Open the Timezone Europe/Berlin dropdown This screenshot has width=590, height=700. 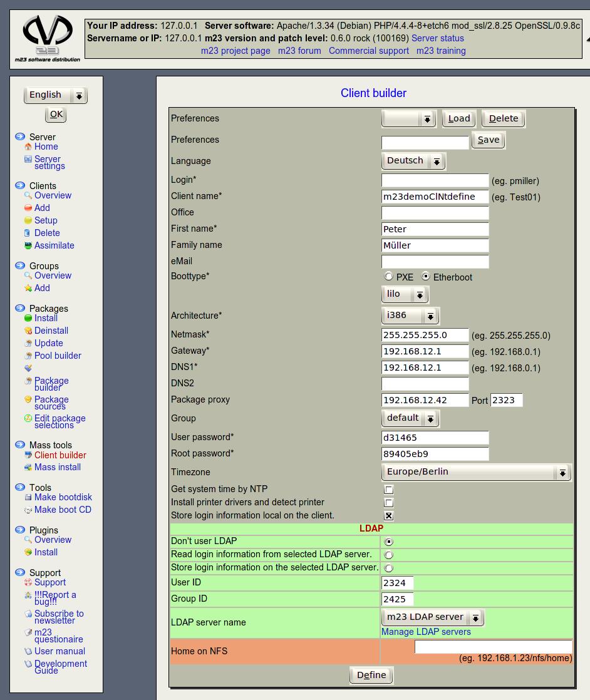click(x=476, y=472)
